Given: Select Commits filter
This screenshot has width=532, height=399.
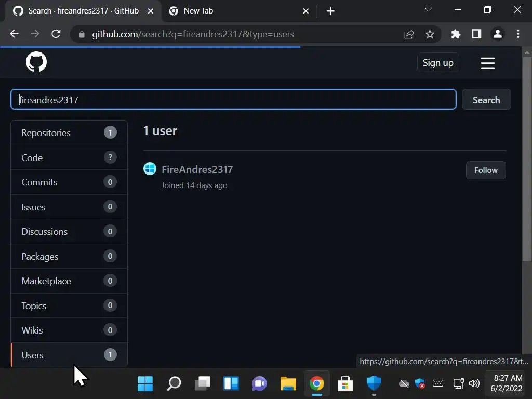Looking at the screenshot, I should 69,182.
